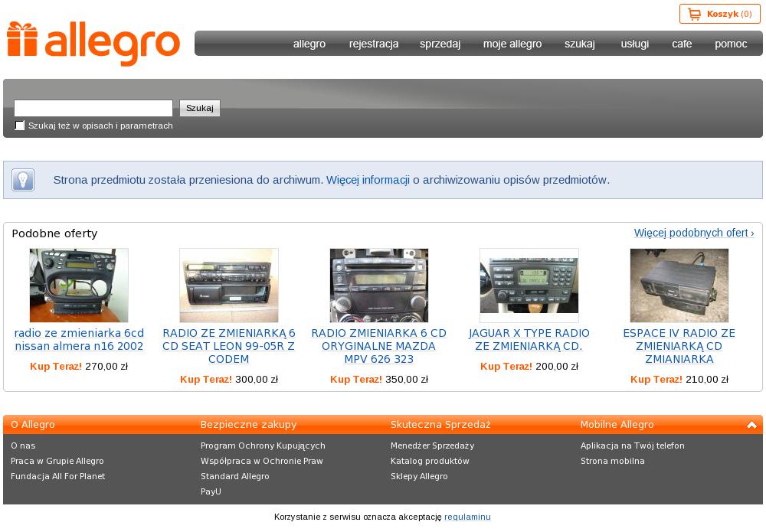
Task: Click the Allegro logo
Action: [93, 43]
